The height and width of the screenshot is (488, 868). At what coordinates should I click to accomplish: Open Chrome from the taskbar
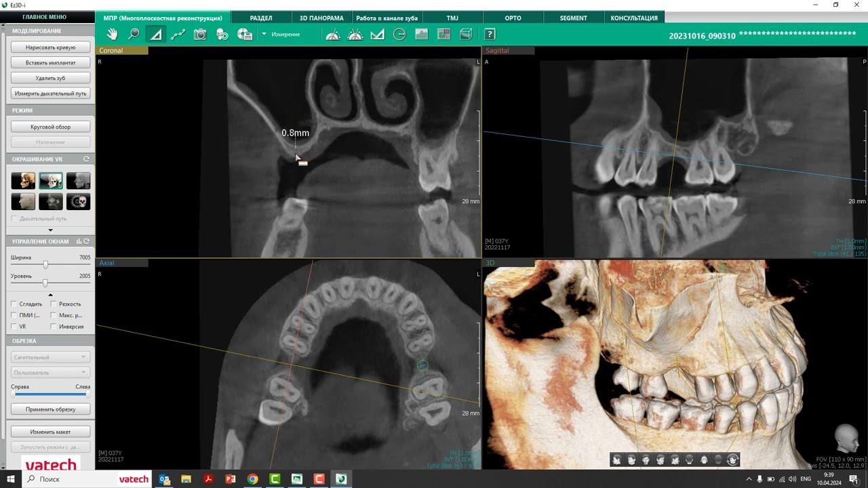tap(252, 479)
